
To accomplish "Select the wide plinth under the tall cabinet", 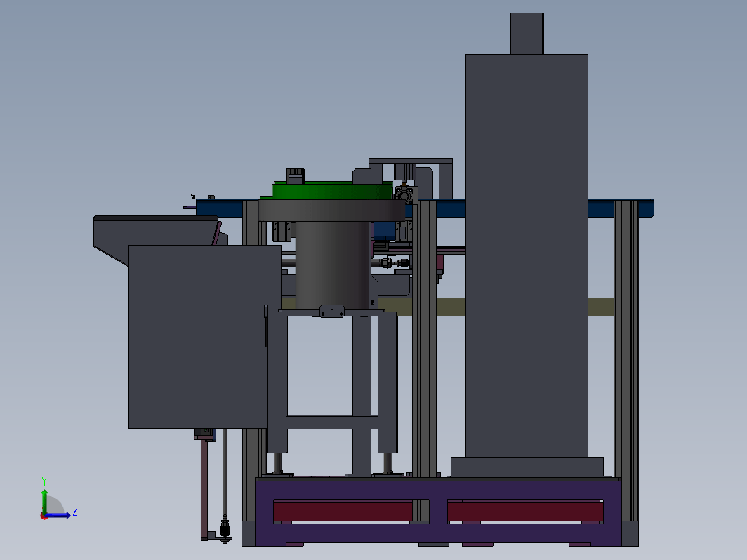I will tap(527, 466).
